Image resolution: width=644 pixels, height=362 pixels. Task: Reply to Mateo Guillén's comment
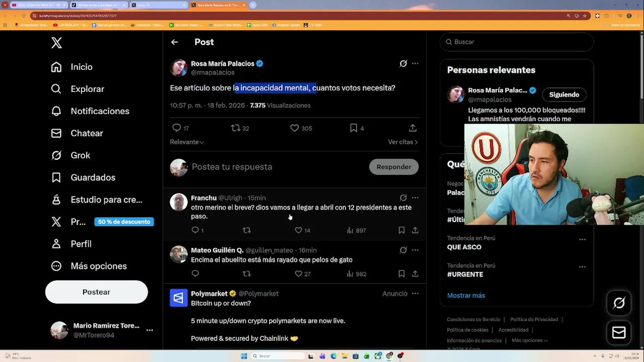pyautogui.click(x=195, y=274)
